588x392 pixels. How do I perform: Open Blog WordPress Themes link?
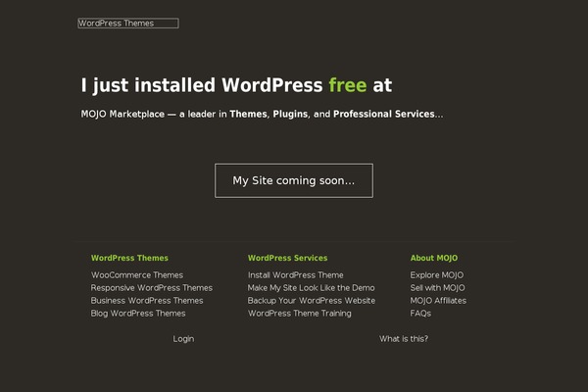pos(138,314)
